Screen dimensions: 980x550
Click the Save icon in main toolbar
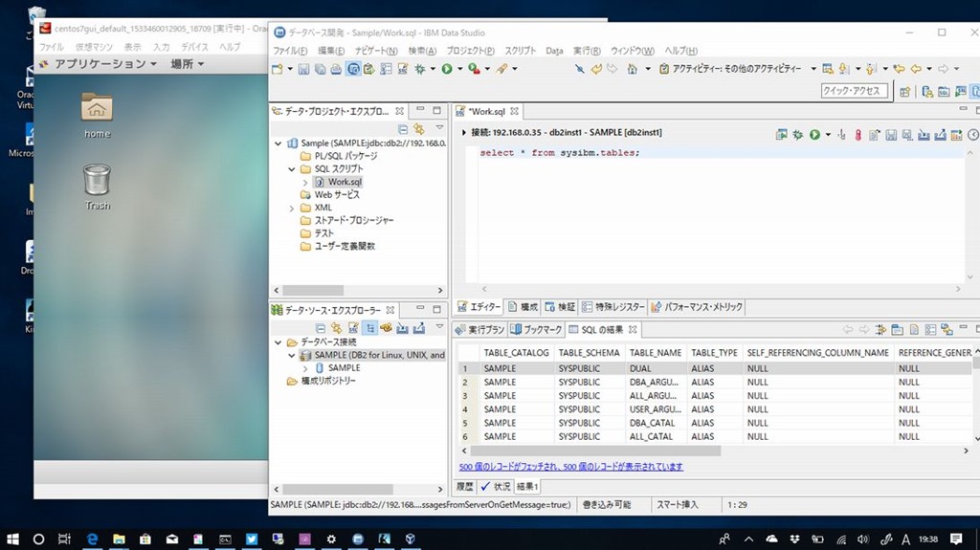click(x=303, y=69)
